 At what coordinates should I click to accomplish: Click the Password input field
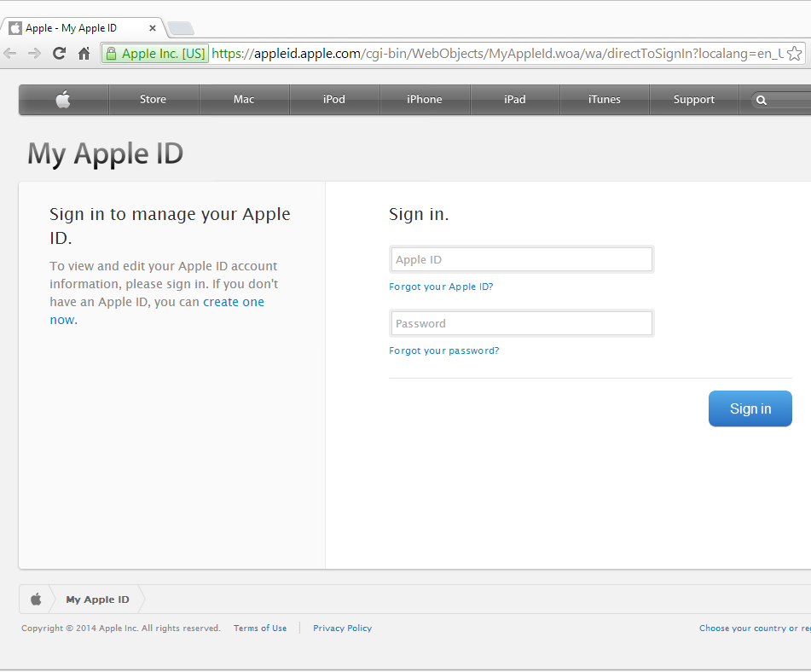[x=522, y=324]
